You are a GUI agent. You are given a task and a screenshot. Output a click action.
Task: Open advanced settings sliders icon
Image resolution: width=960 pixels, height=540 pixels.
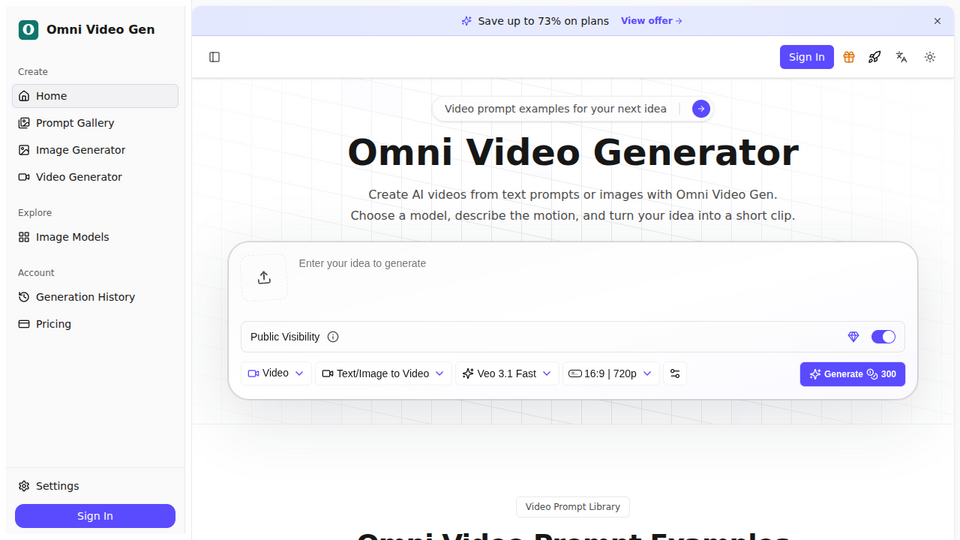[675, 373]
